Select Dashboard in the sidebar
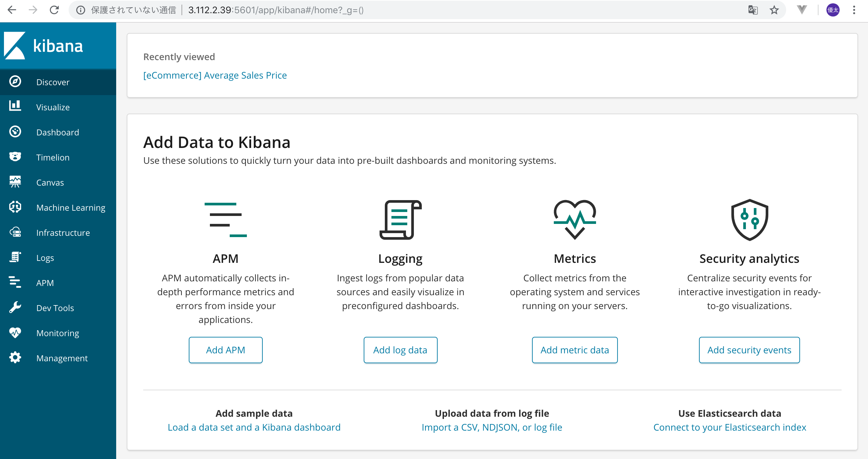 [x=58, y=132]
